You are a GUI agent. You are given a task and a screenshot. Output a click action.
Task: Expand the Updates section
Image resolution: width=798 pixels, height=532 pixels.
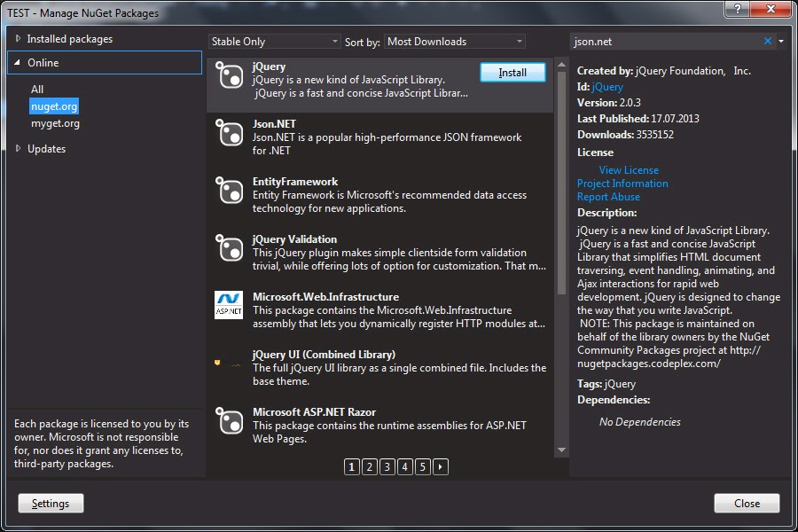[x=19, y=148]
